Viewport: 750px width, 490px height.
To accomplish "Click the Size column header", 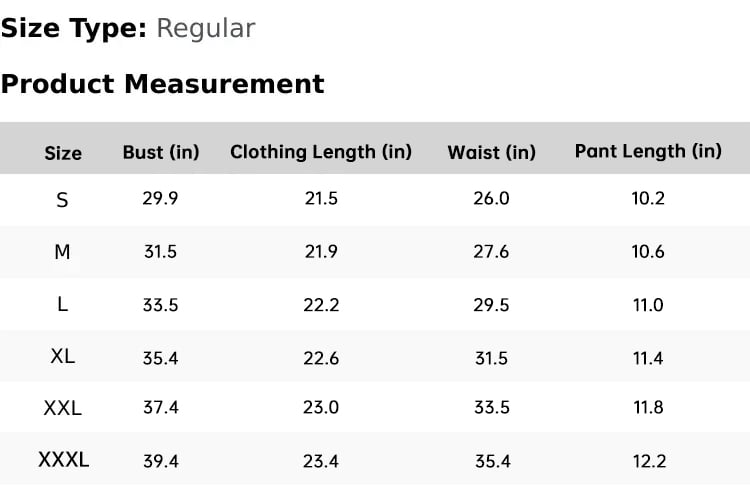I will pos(63,153).
